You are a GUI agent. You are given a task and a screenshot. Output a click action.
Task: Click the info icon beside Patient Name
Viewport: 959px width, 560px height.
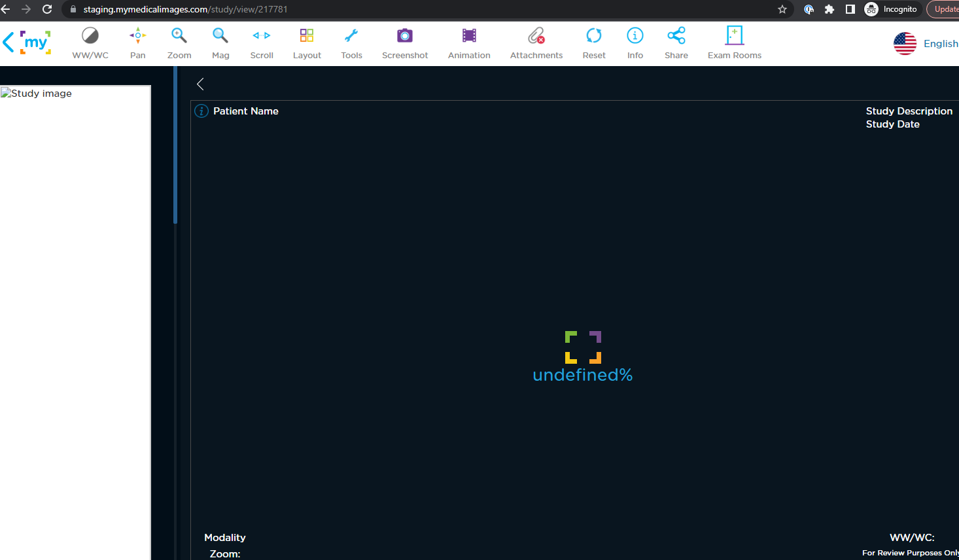coord(201,111)
